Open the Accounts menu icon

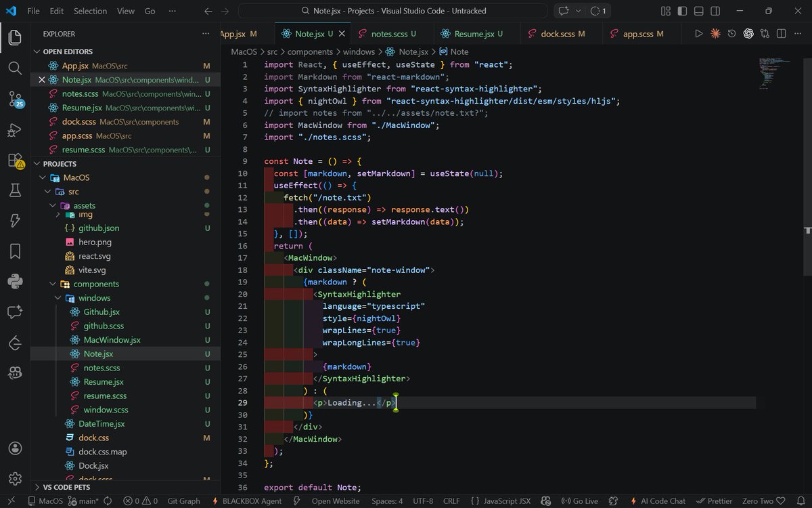(15, 448)
